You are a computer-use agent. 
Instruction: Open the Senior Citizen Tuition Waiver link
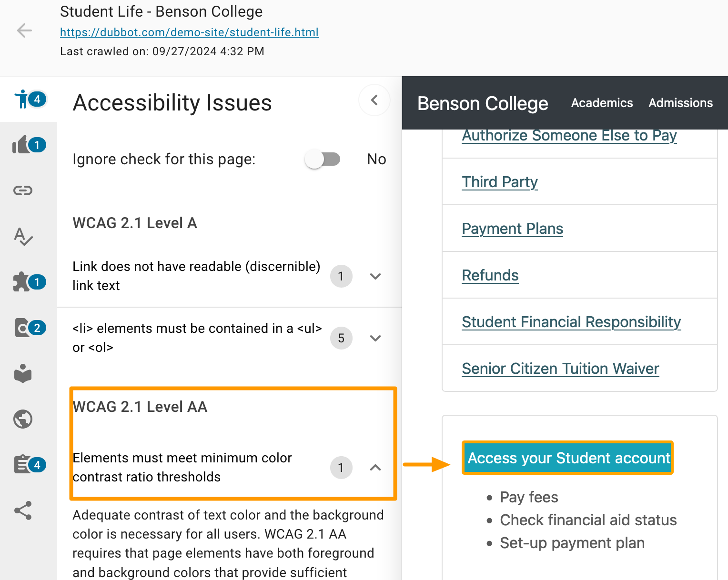click(x=560, y=369)
